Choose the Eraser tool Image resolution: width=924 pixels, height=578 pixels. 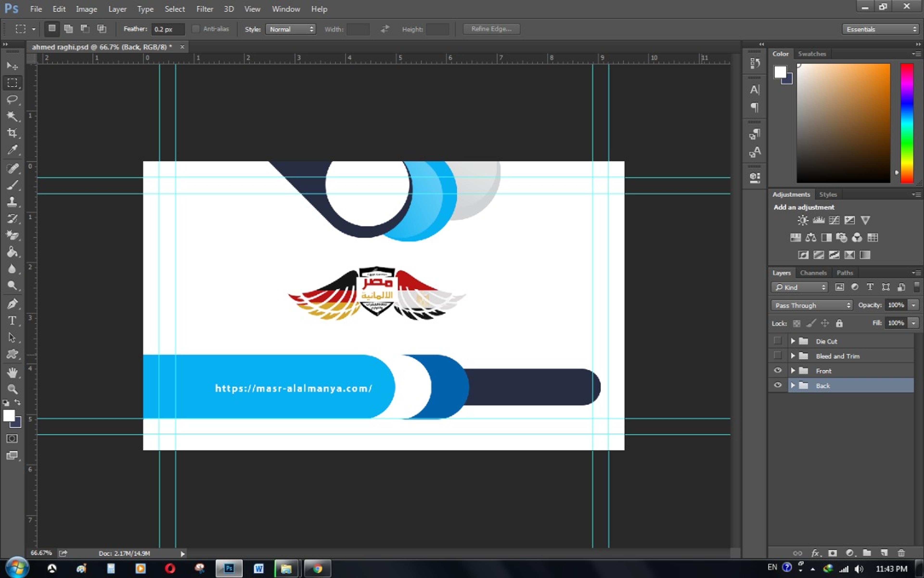coord(12,235)
